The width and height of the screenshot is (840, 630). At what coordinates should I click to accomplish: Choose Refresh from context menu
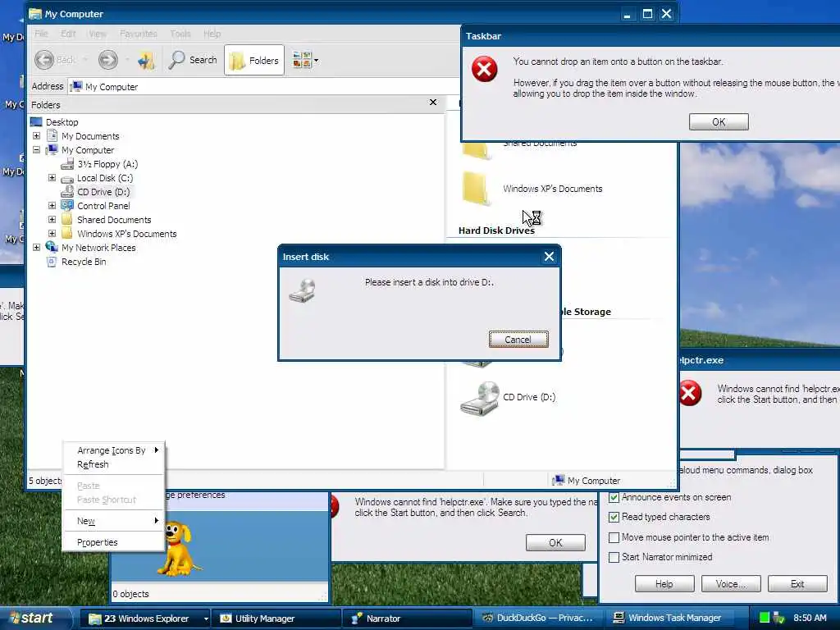click(x=113, y=464)
